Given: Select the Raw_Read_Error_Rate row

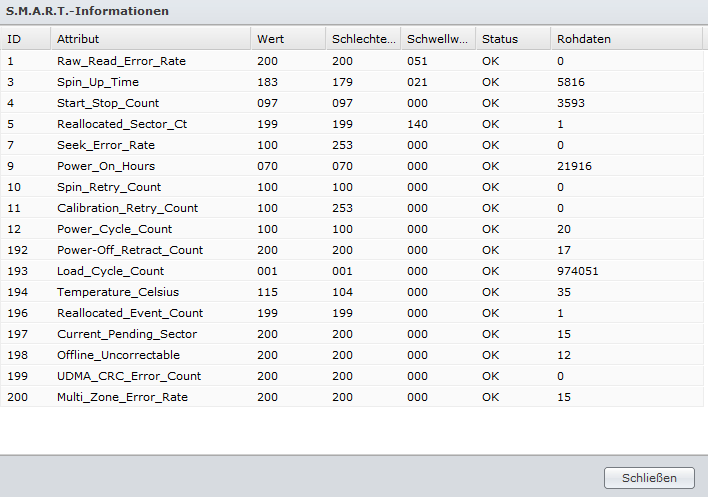Looking at the screenshot, I should click(352, 61).
